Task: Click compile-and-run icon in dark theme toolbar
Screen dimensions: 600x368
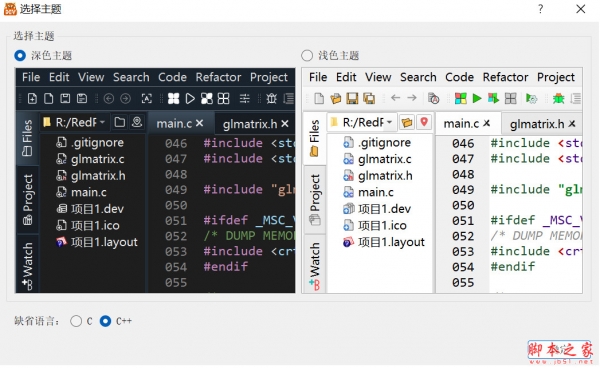Action: (x=207, y=99)
